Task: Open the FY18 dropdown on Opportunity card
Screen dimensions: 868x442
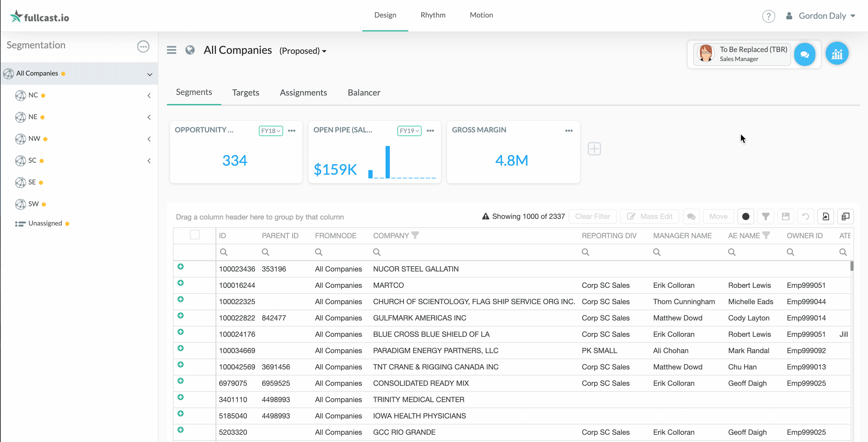Action: pos(271,131)
